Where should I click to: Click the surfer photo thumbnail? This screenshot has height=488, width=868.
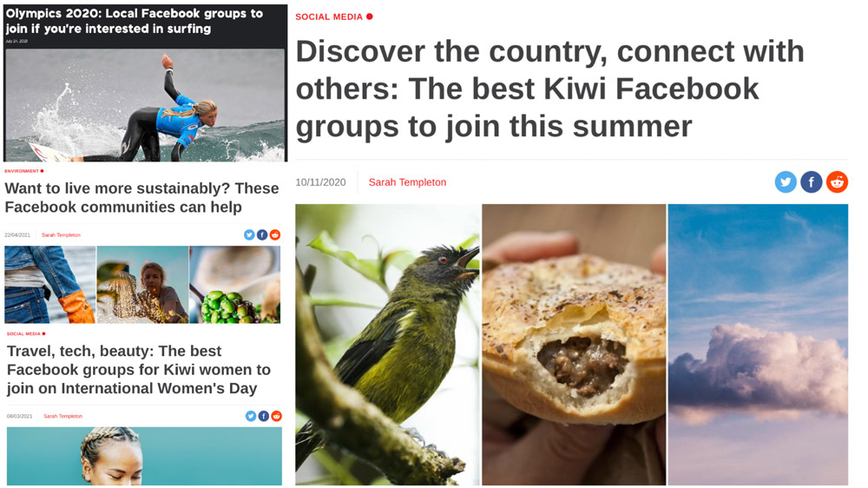coord(145,105)
